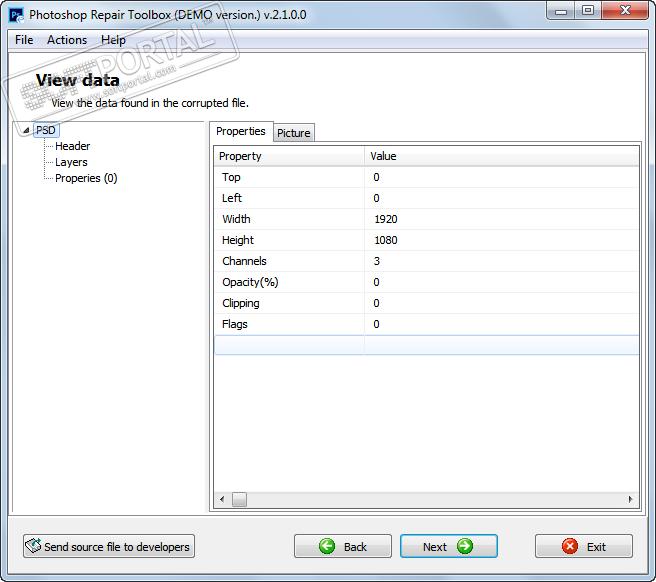Select the Properies (0) tree item
Viewport: 656px width, 582px height.
(x=86, y=178)
